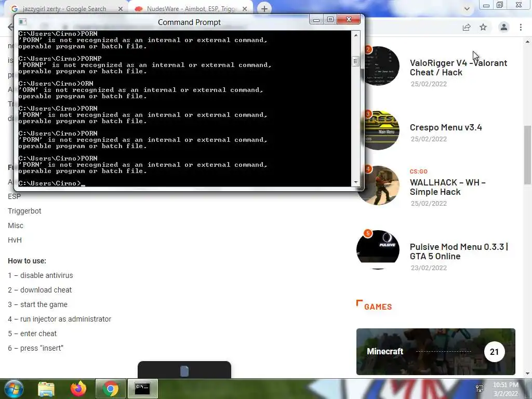Image resolution: width=532 pixels, height=399 pixels.
Task: Click the WALLHACK soldier thumbnail
Action: click(x=378, y=185)
